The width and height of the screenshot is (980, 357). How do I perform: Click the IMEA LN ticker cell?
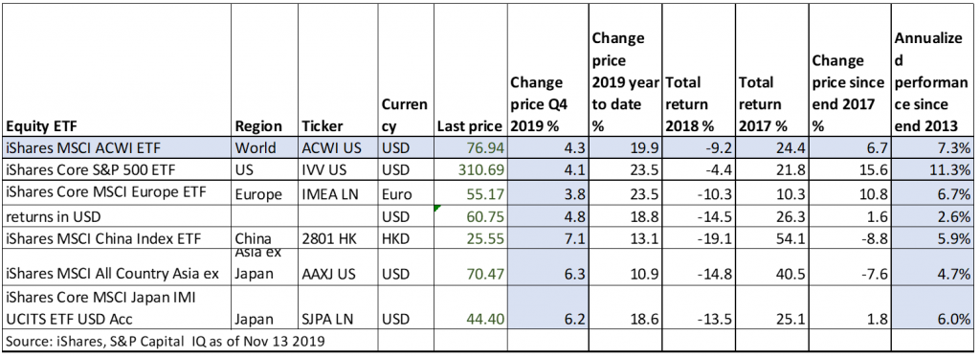pyautogui.click(x=338, y=193)
